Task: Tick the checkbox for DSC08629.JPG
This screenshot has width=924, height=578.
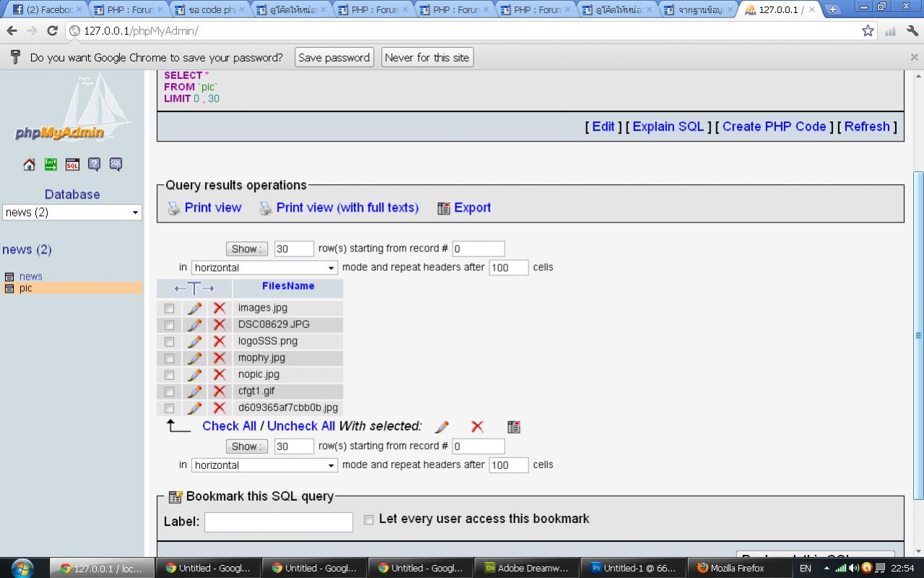Action: [169, 325]
